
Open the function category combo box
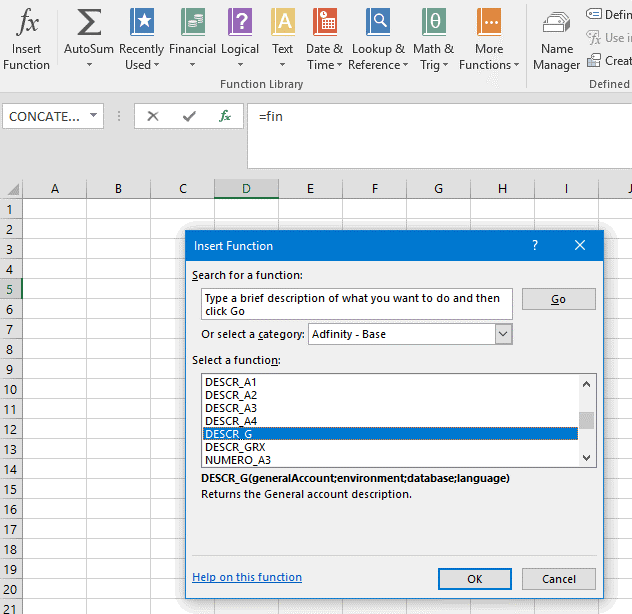pyautogui.click(x=503, y=334)
